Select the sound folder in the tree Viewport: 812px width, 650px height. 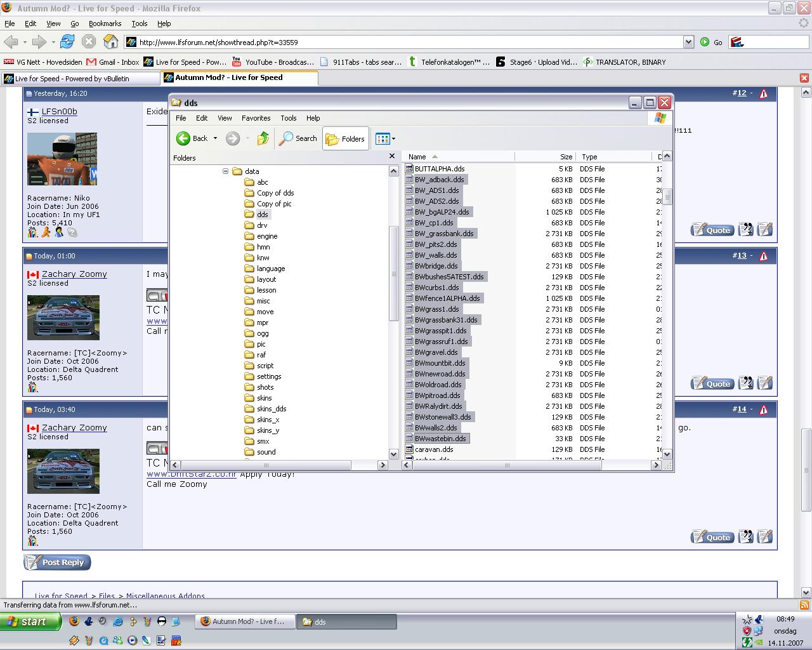click(266, 452)
